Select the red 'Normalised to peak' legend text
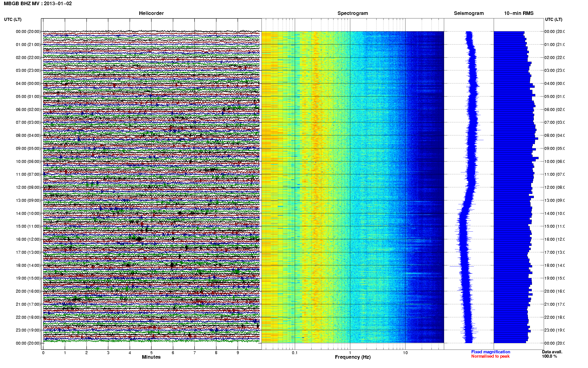The image size is (588, 368). pyautogui.click(x=490, y=356)
